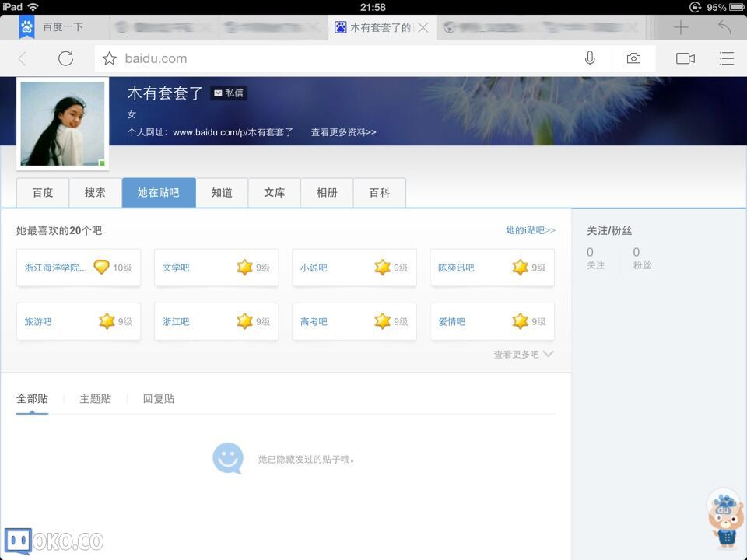Tap the star badge on 文学吧
Screen dimensions: 747x560
(x=244, y=267)
